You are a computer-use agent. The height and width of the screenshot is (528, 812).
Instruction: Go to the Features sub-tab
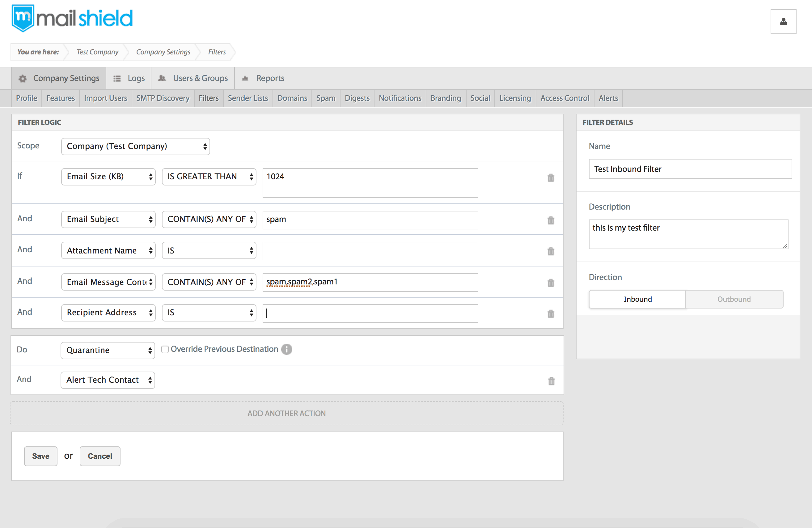tap(60, 98)
